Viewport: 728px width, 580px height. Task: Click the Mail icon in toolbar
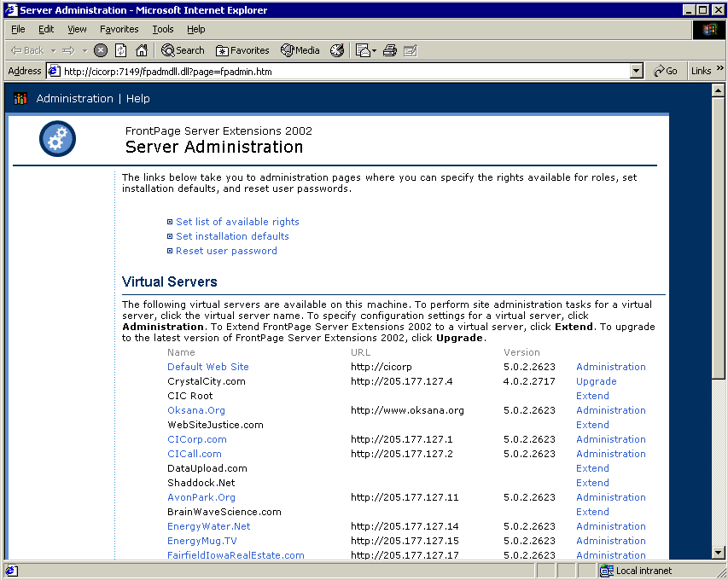point(362,50)
